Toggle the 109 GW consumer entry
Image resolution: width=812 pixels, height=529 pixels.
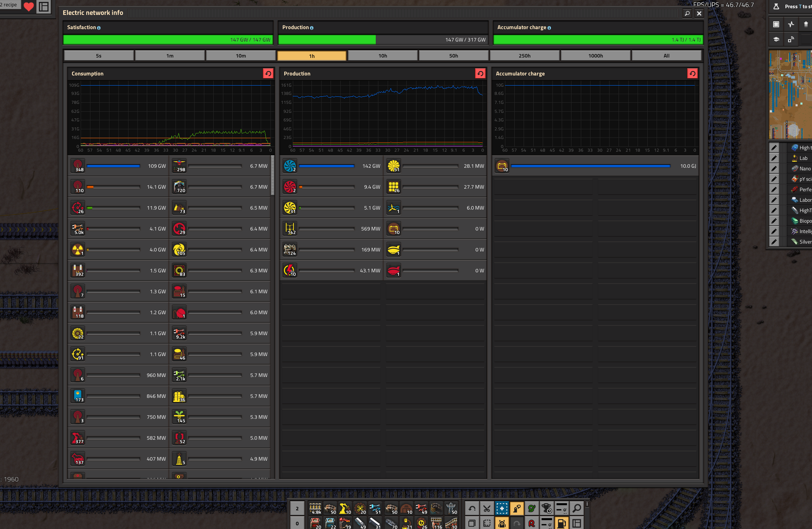(x=78, y=166)
